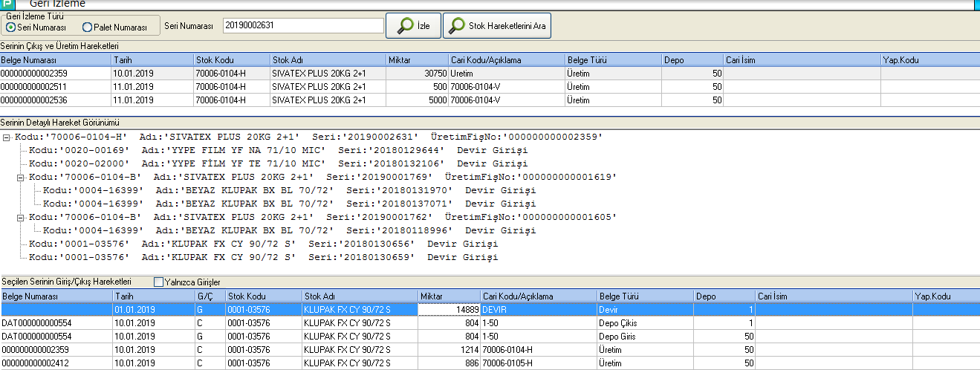980x370 pixels.
Task: Collapse the 70006-0104-B node with serial 20190001762
Action: coord(21,217)
